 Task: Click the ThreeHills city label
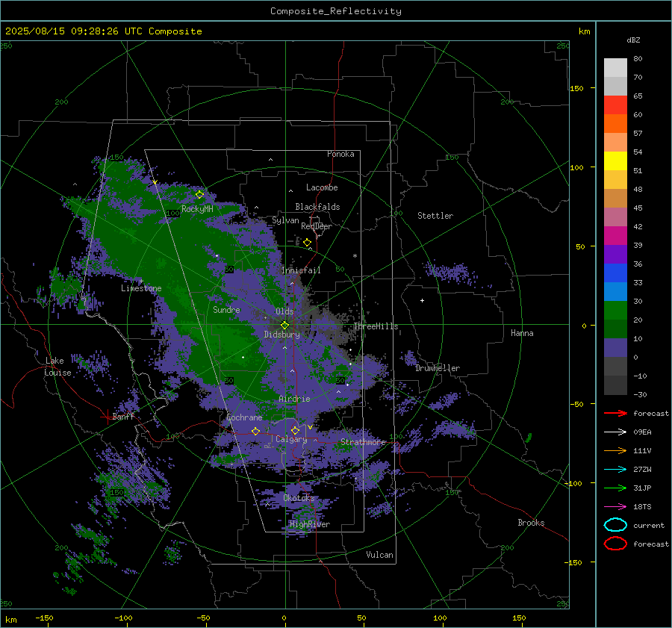(376, 326)
